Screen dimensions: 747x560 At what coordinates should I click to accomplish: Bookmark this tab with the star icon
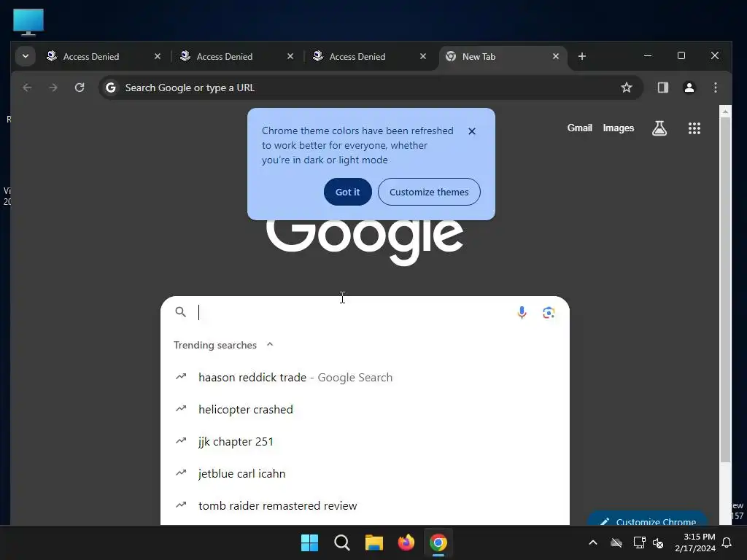[627, 87]
